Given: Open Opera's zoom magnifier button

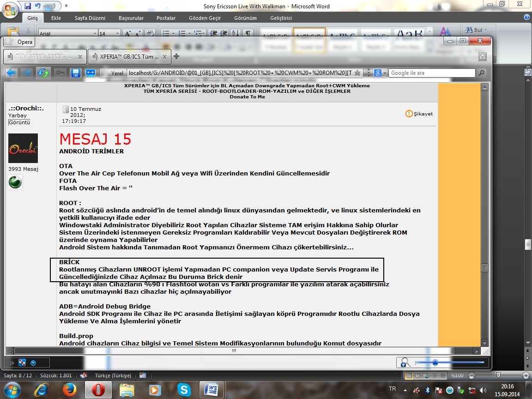Looking at the screenshot, I should tap(405, 363).
